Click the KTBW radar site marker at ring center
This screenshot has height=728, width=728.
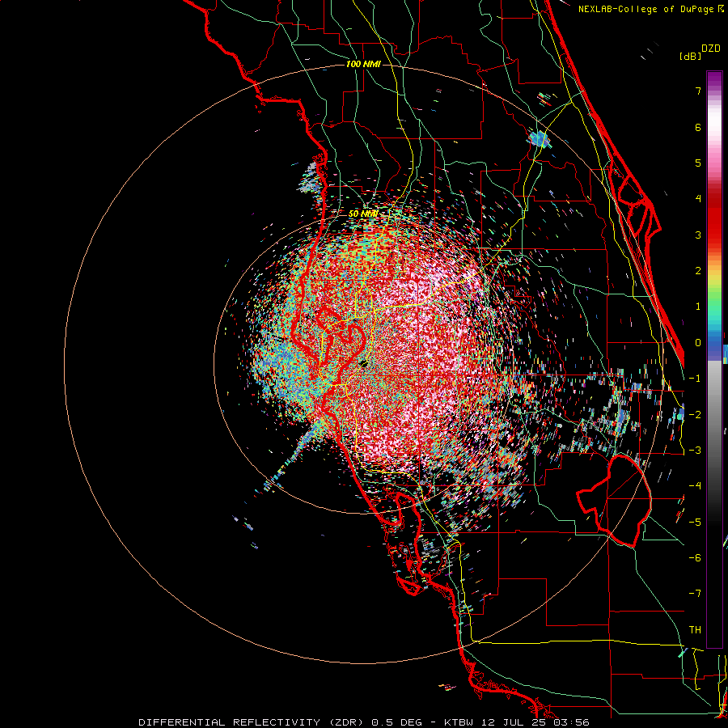(363, 363)
